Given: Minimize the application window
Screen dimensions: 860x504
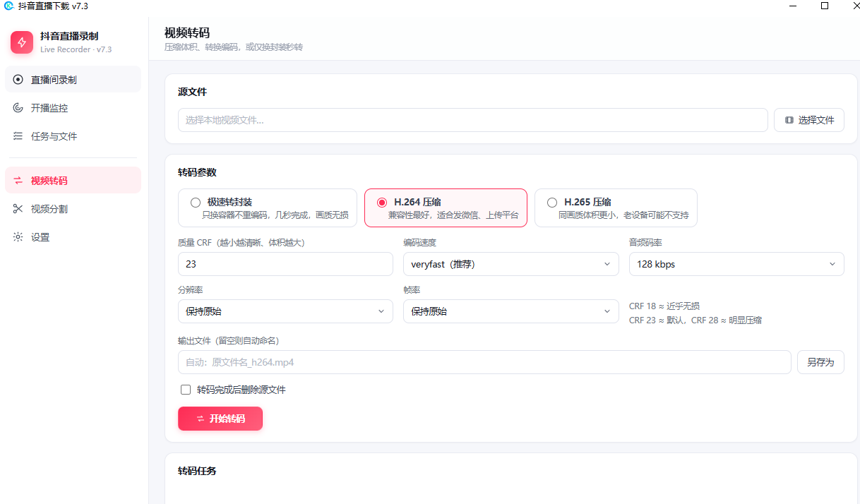Looking at the screenshot, I should (x=792, y=6).
